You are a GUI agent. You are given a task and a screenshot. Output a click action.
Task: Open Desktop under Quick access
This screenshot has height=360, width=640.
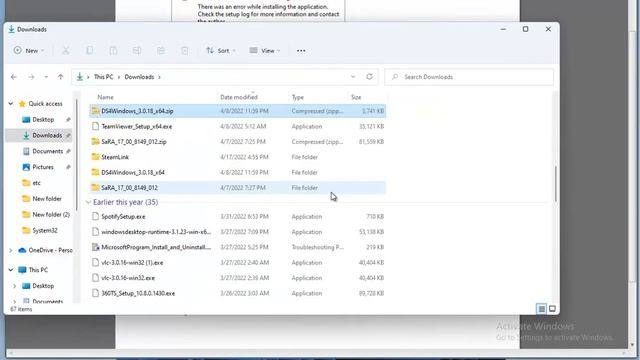pyautogui.click(x=43, y=120)
